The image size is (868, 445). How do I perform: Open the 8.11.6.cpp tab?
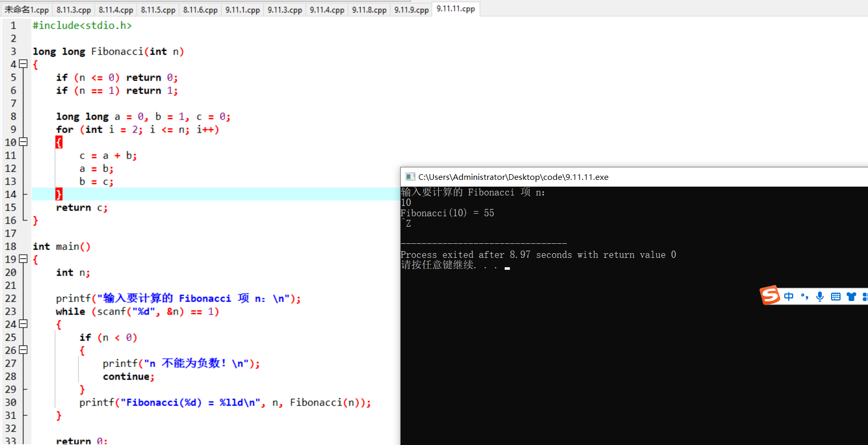(x=200, y=9)
